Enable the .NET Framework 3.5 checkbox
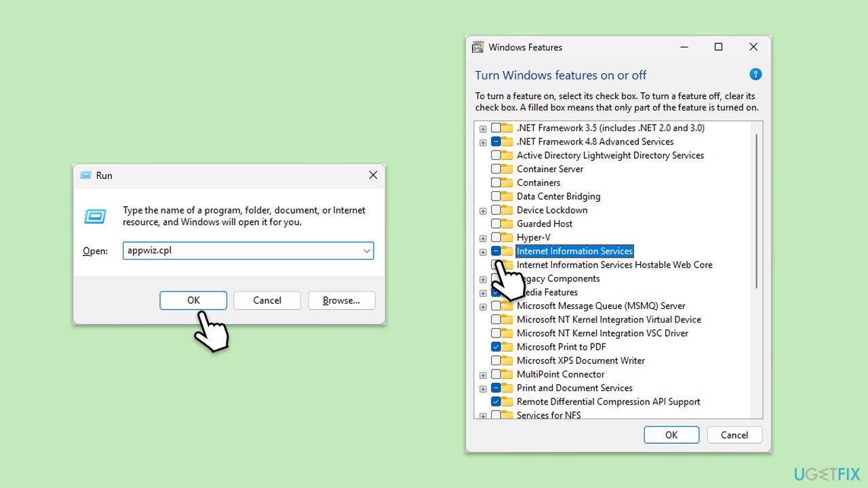 (x=496, y=128)
